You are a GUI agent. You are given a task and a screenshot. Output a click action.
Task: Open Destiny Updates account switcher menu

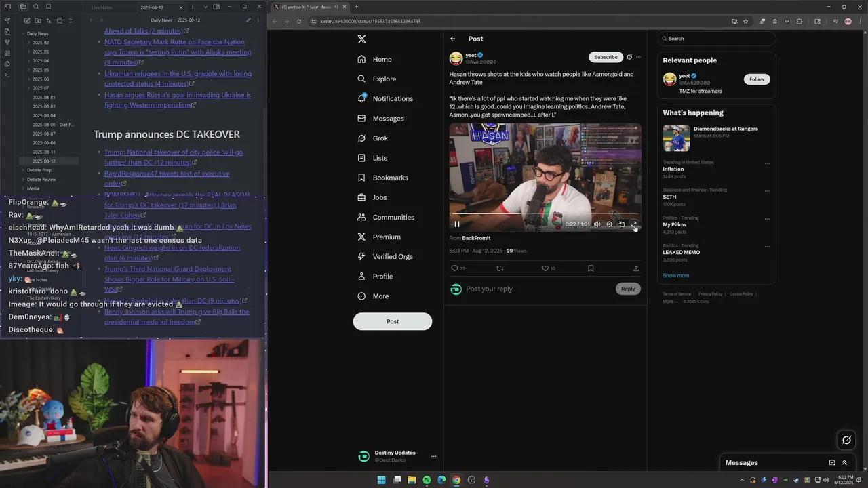(433, 456)
